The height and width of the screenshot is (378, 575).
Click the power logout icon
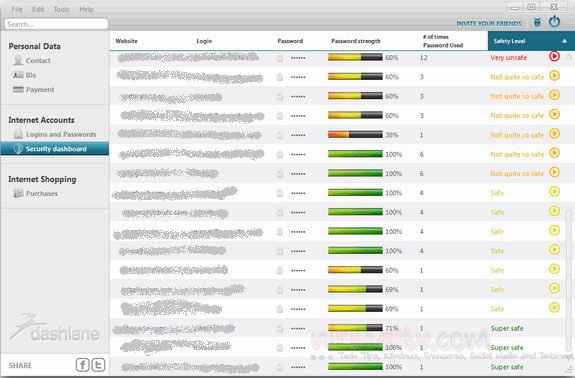tap(554, 22)
